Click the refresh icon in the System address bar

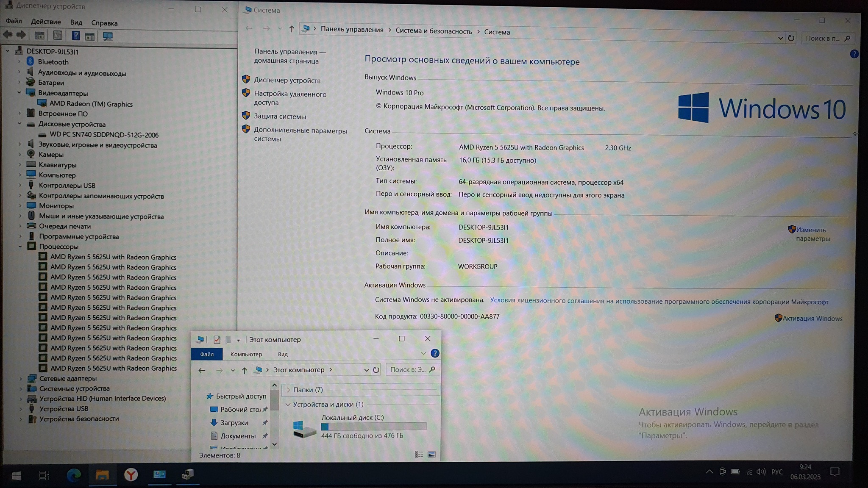(x=791, y=38)
